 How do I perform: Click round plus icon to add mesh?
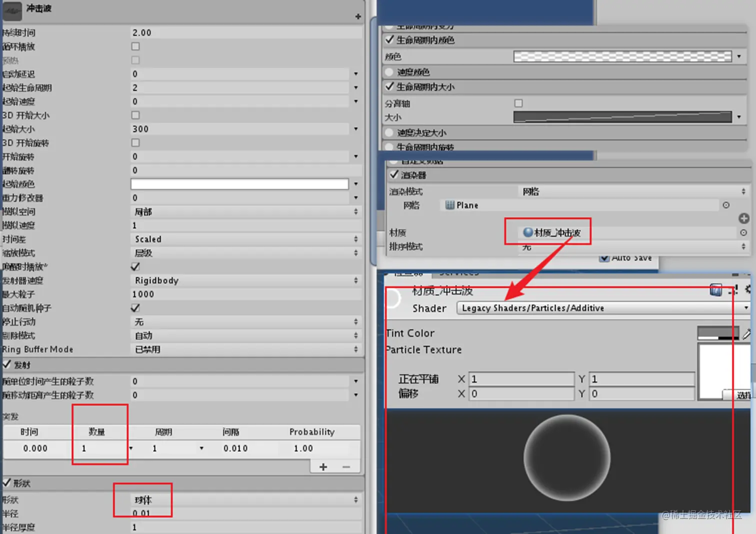coord(743,218)
